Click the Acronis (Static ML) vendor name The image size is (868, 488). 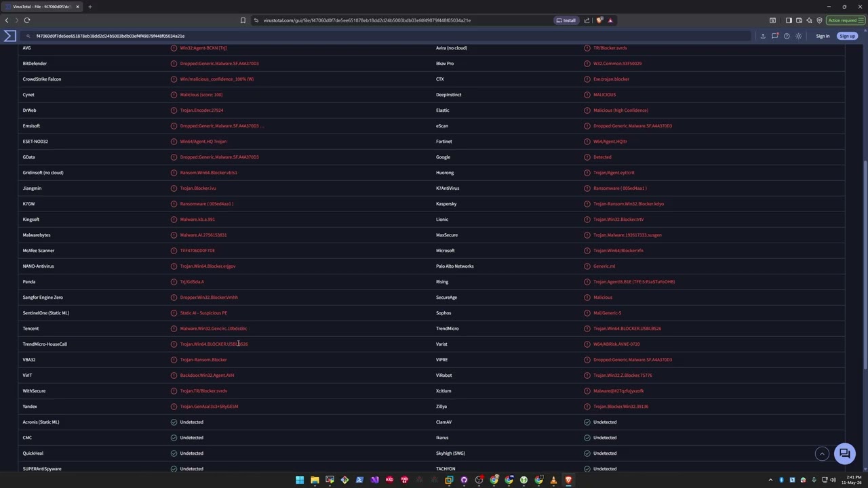click(x=41, y=422)
